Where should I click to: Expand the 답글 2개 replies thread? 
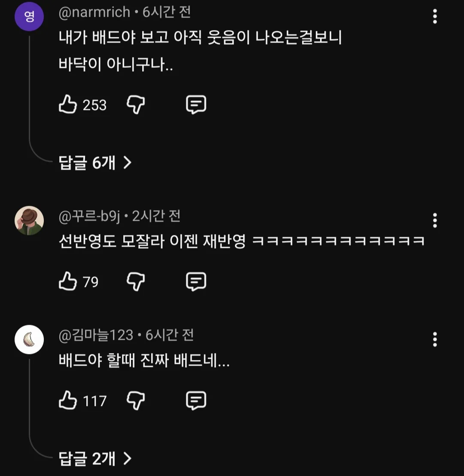click(95, 458)
